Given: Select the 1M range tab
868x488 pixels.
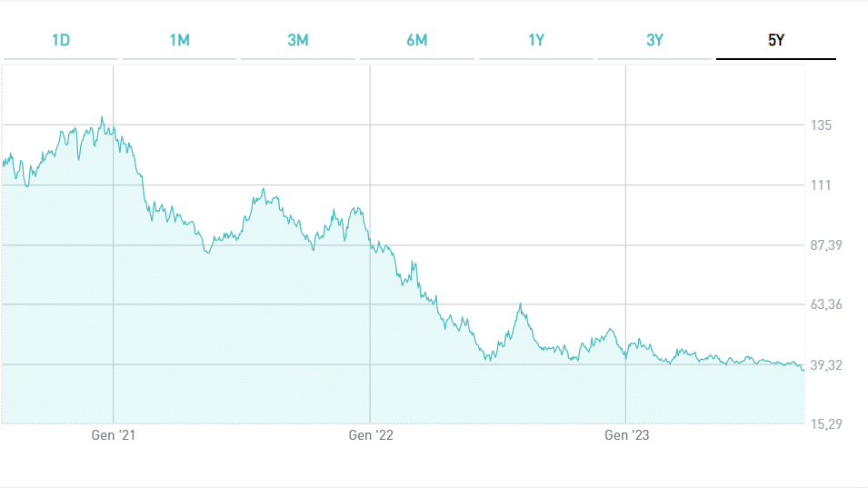Looking at the screenshot, I should [180, 40].
